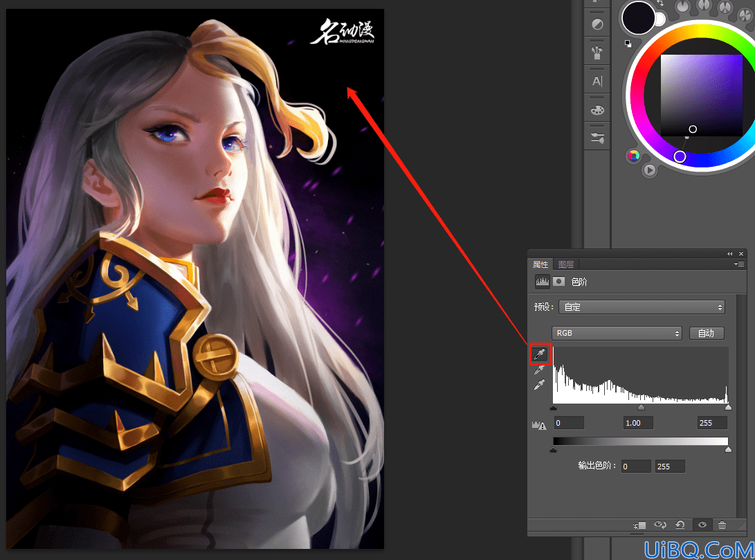755x560 pixels.
Task: Click the first color wheel scheme knob
Action: 683,6
